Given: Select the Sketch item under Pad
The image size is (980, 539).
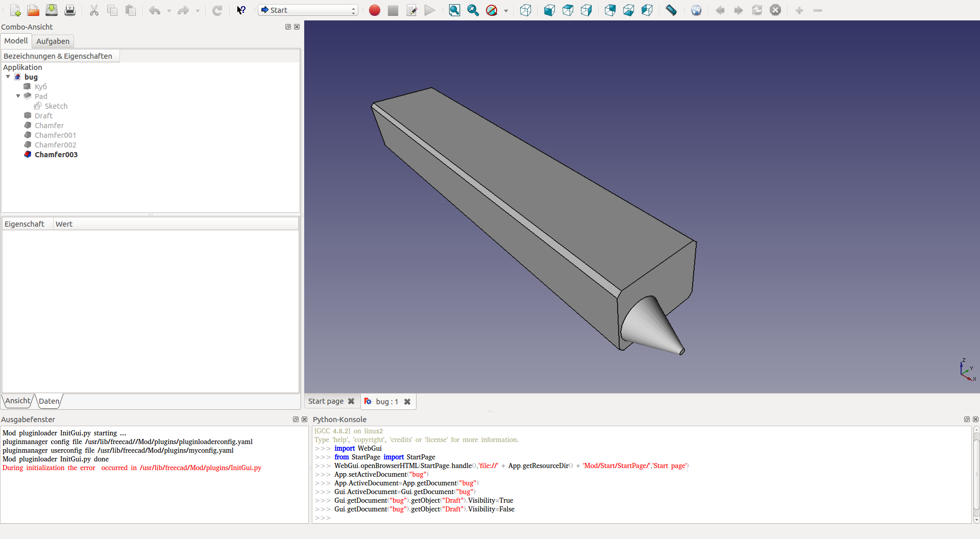Looking at the screenshot, I should 56,106.
